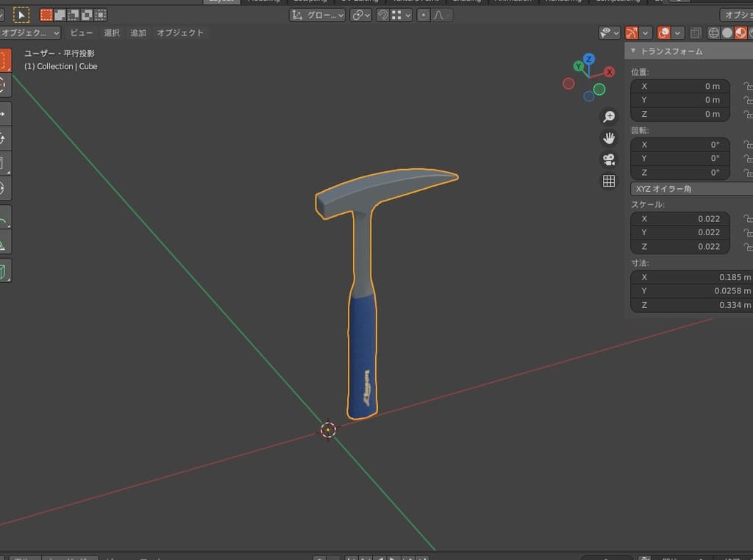Click the red X axis on navigation gizmo
Image resolution: width=753 pixels, height=560 pixels.
coord(610,72)
